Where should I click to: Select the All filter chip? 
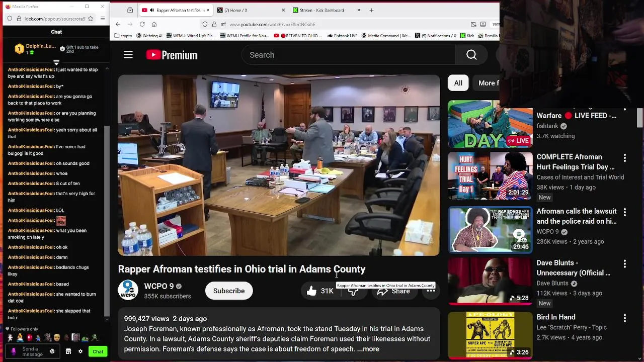coord(458,83)
